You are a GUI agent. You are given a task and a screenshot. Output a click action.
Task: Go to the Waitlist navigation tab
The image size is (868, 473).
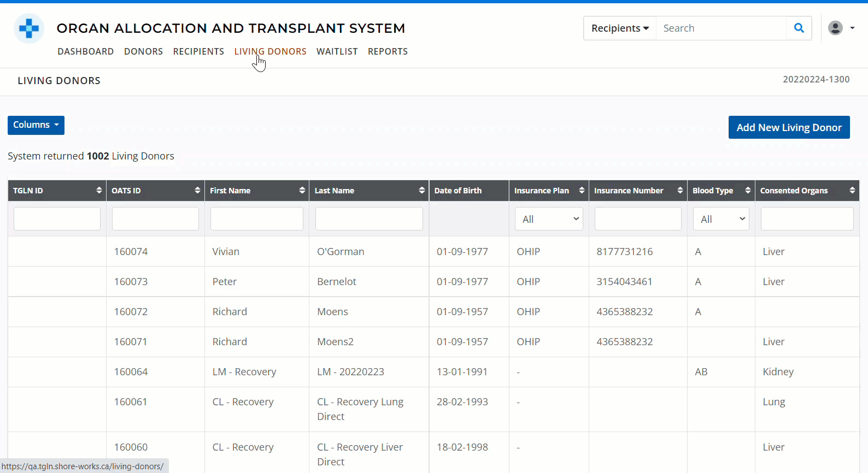(337, 51)
